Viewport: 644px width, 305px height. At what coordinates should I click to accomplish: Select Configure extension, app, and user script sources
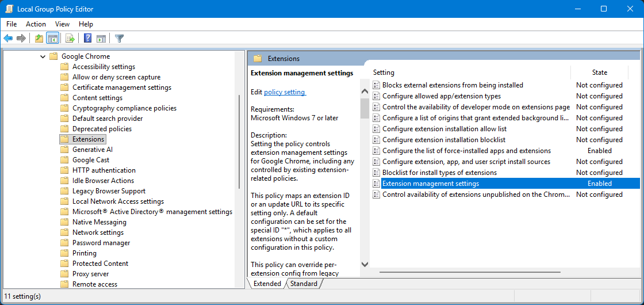coord(466,162)
